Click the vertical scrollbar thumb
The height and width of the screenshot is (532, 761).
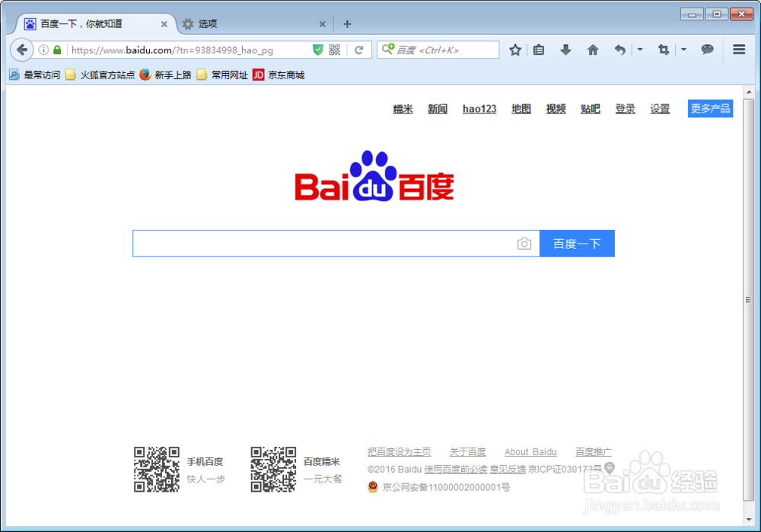[748, 300]
